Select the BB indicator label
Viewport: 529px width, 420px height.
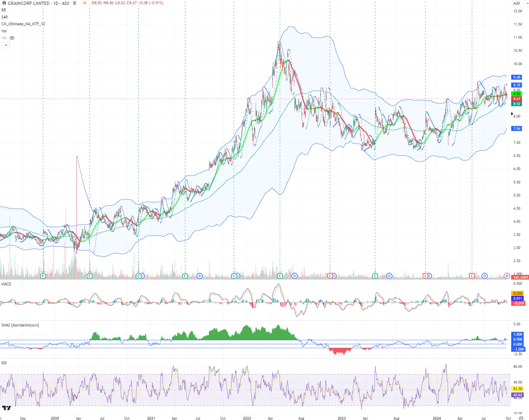pos(4,10)
